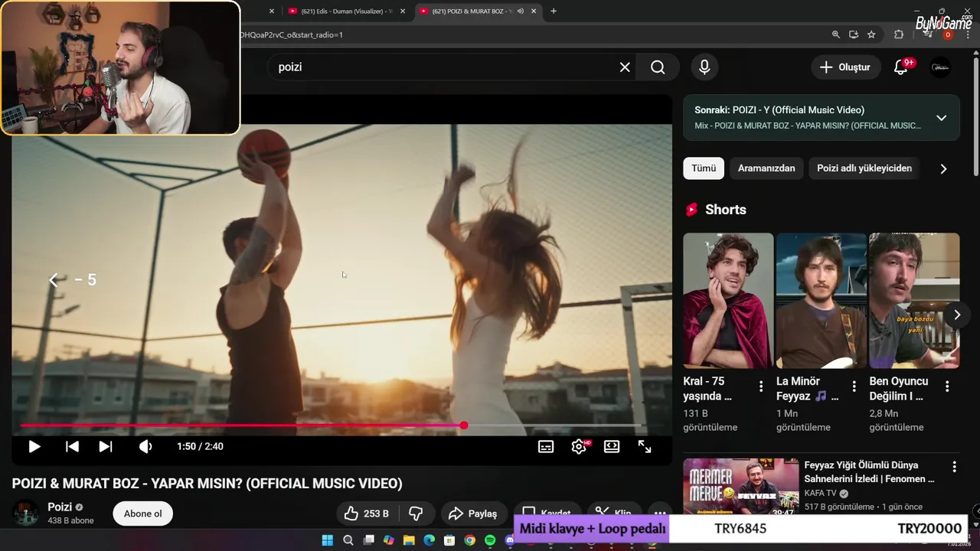Open the Kral - 75 yaşında Short
The width and height of the screenshot is (980, 551).
pyautogui.click(x=728, y=301)
